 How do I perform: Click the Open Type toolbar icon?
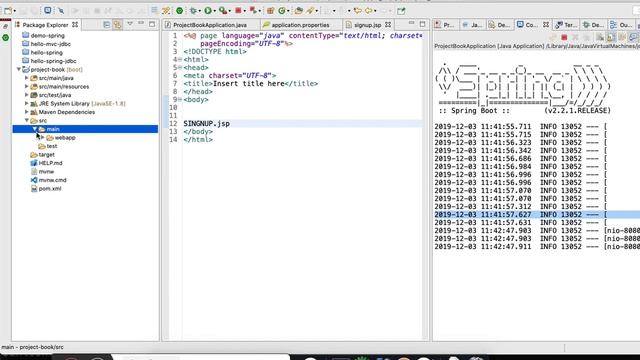point(299,11)
